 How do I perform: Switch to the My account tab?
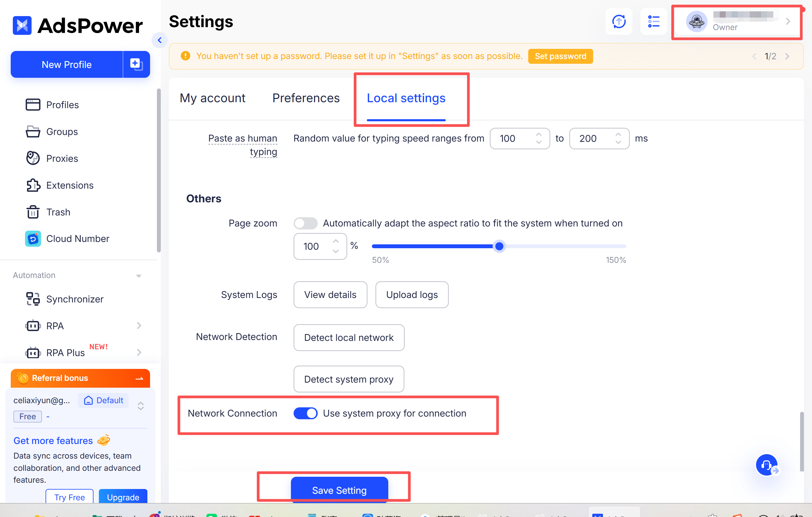[x=212, y=98]
